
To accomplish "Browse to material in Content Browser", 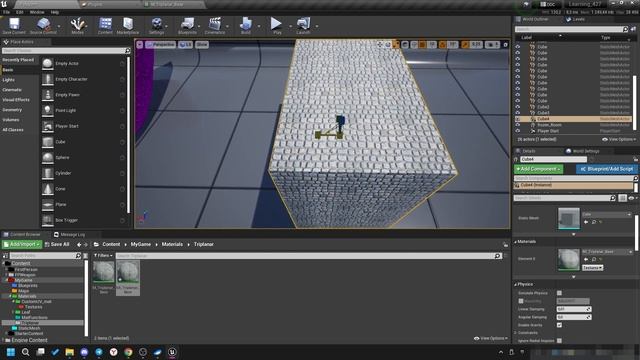I will (594, 259).
